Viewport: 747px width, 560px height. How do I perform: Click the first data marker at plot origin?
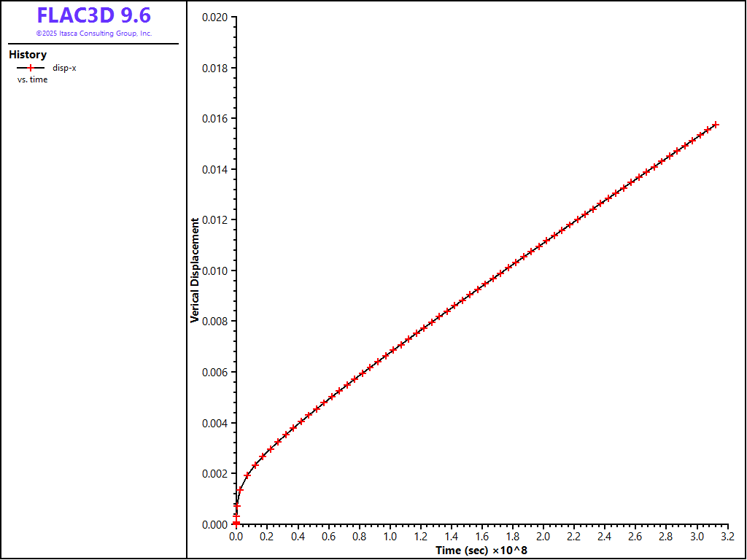coord(236,524)
